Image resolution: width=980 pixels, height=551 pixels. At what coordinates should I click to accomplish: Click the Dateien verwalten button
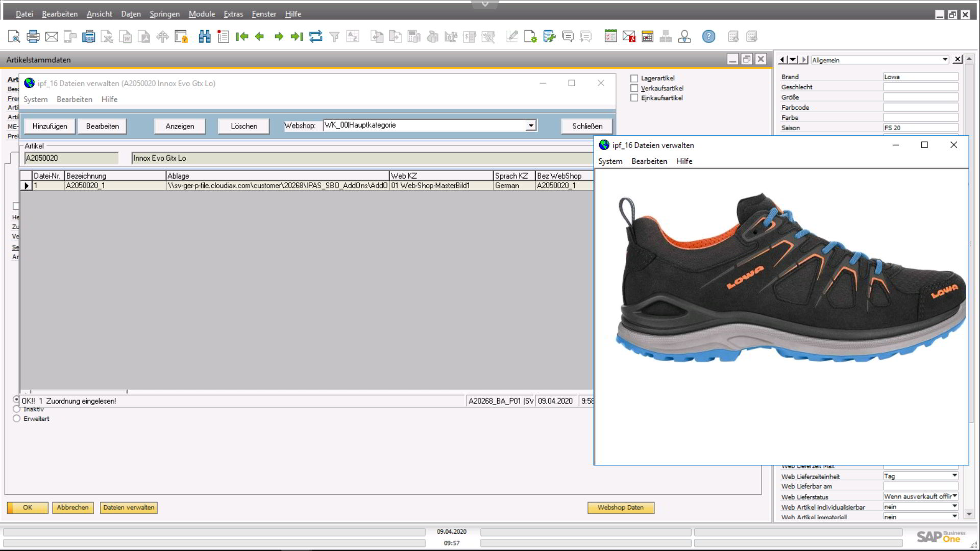pos(129,508)
